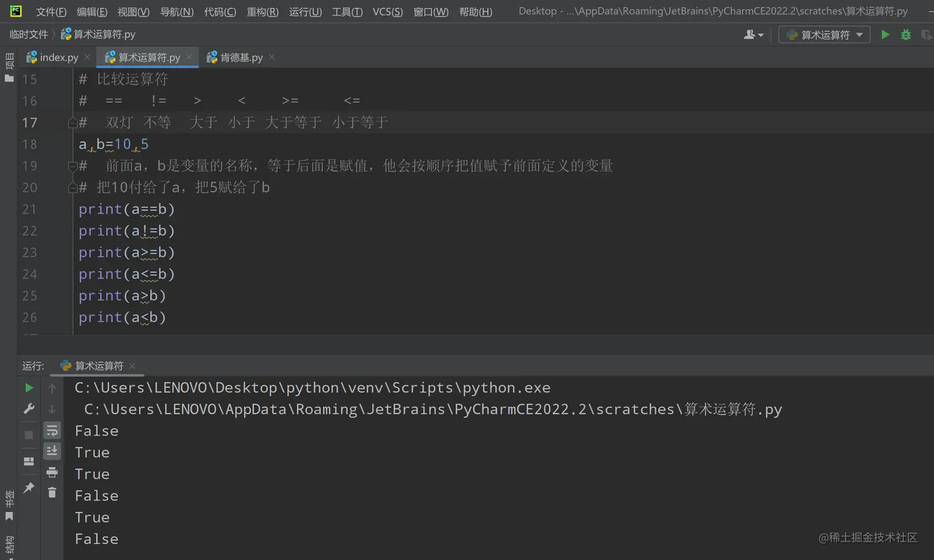This screenshot has width=934, height=560.
Task: Open run configuration settings wrench icon
Action: pyautogui.click(x=29, y=409)
